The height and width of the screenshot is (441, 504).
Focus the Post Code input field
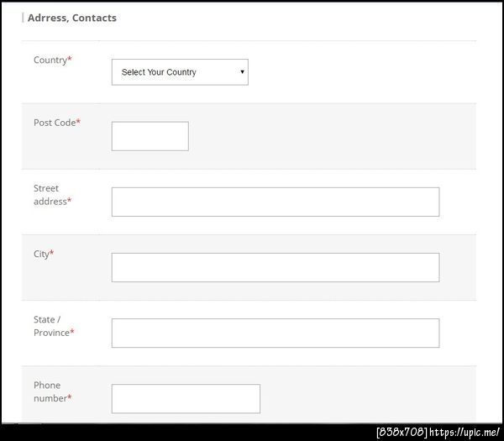[150, 136]
